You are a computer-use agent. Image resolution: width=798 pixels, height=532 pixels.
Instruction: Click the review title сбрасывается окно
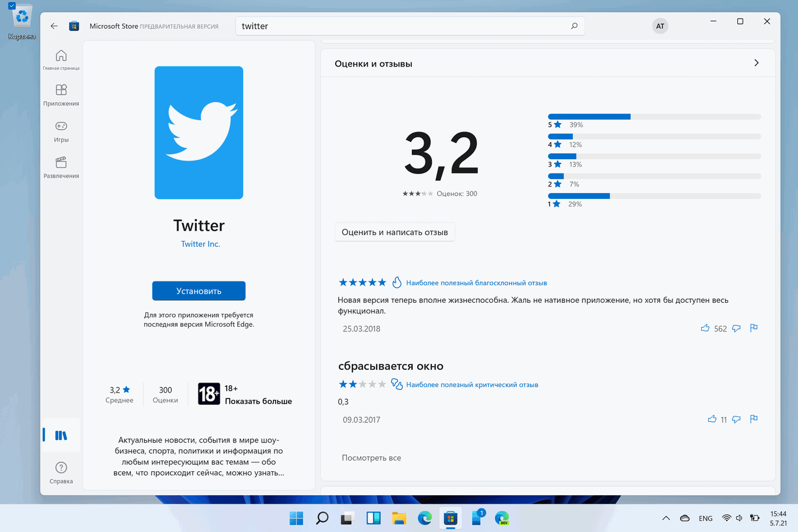[x=391, y=366]
